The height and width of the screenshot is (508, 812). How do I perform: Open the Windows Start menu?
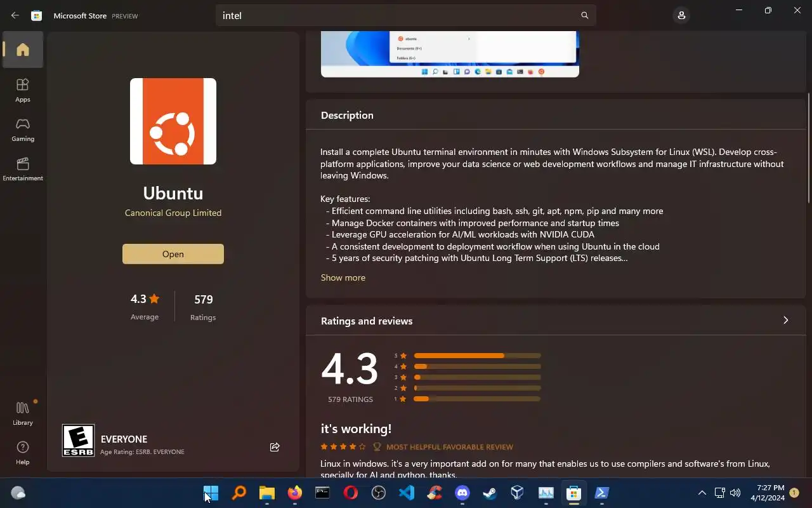click(211, 493)
